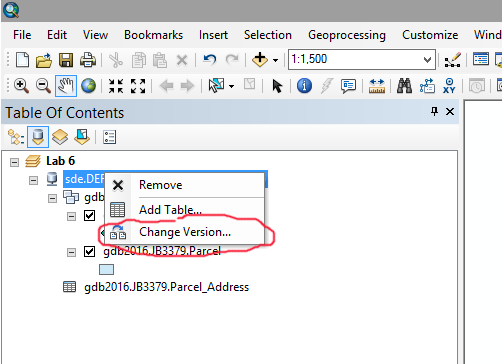Select the gdb2016.JB3379.Parcel_Address table

pos(166,287)
